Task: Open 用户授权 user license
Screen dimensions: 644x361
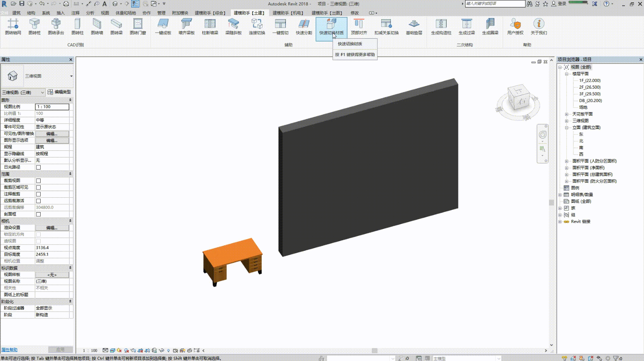Action: [x=515, y=27]
